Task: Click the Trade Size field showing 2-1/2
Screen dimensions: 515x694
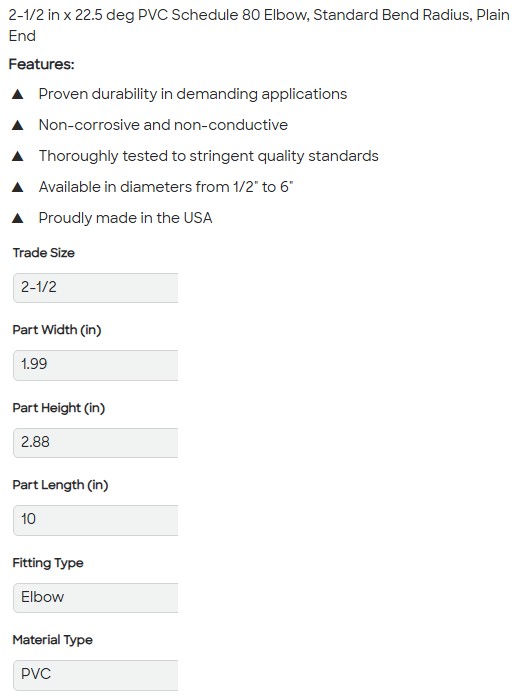Action: [96, 288]
